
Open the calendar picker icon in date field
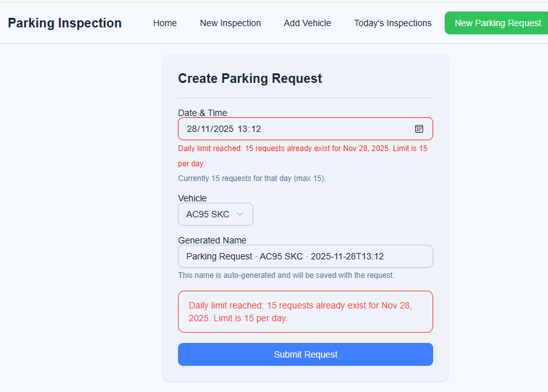click(x=419, y=129)
